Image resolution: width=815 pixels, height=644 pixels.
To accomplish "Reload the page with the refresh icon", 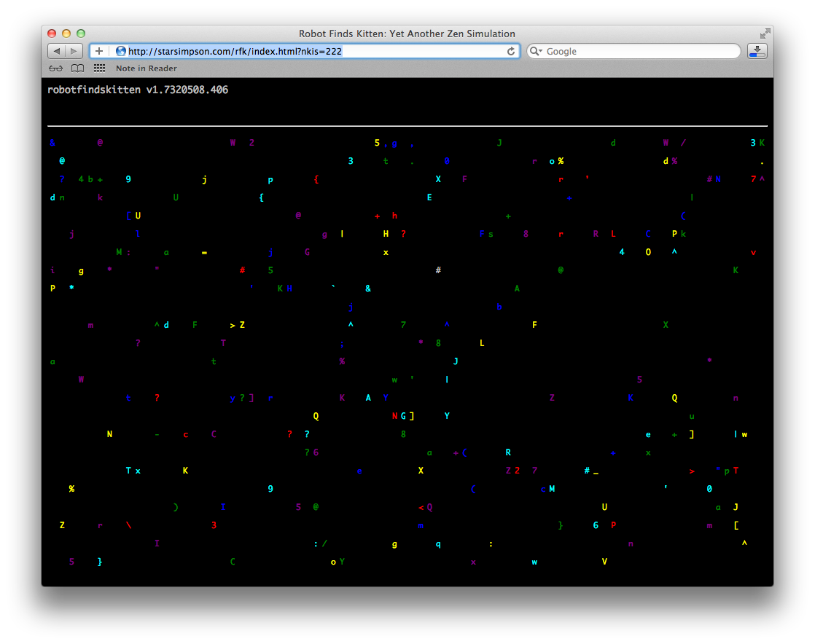I will 511,51.
